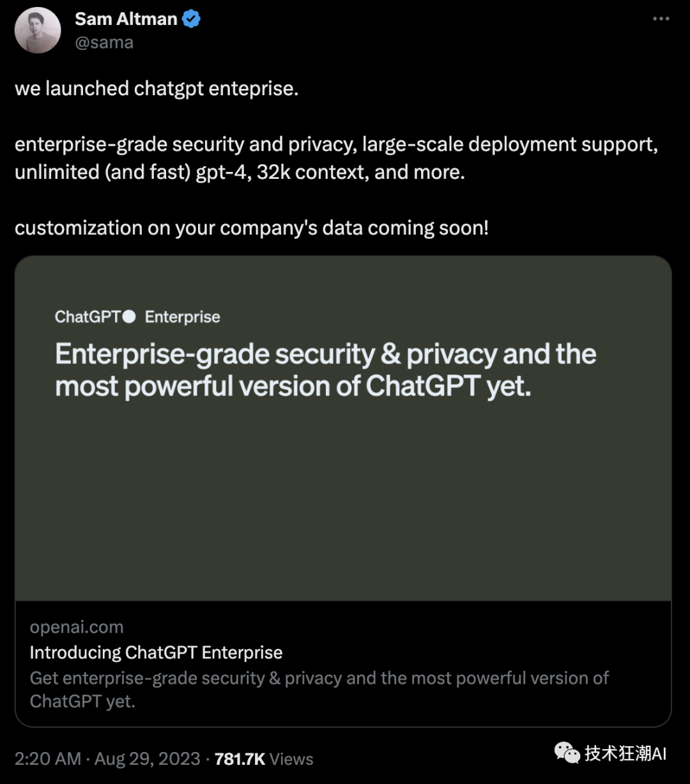Open the "Introducing ChatGPT Enterprise" card title

(156, 652)
